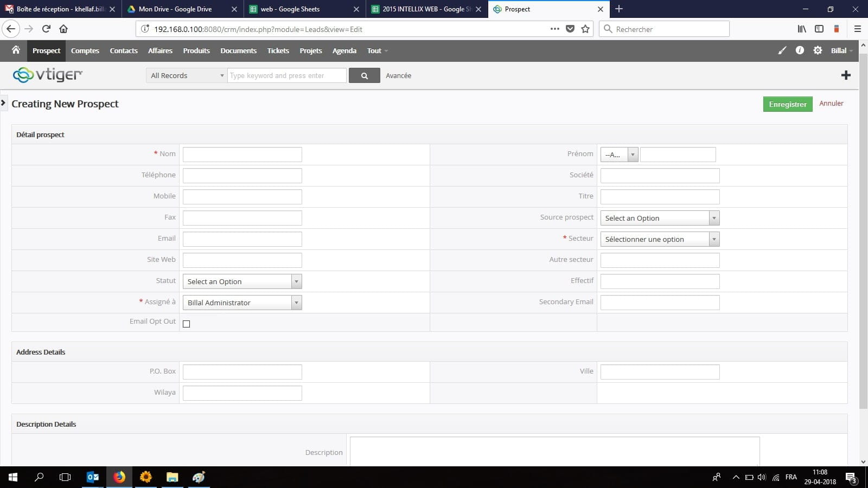This screenshot has width=868, height=488.
Task: Click the green Enregistrer button
Action: [x=787, y=104]
